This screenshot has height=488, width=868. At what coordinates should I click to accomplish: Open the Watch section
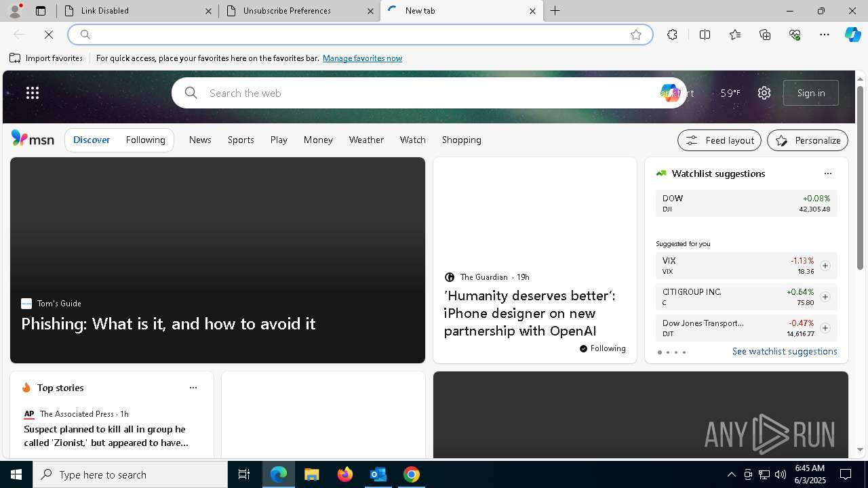click(412, 140)
